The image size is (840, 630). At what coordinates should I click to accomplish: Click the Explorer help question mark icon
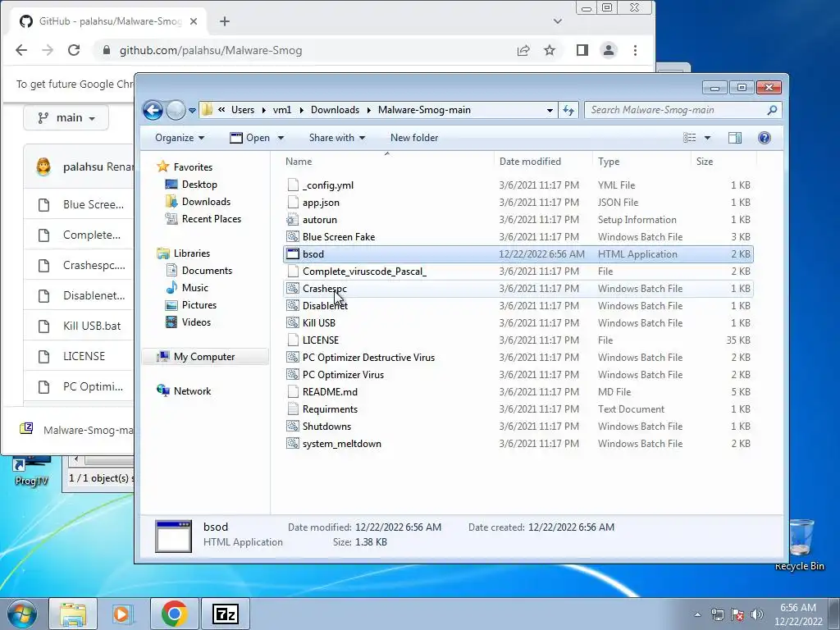(x=765, y=138)
